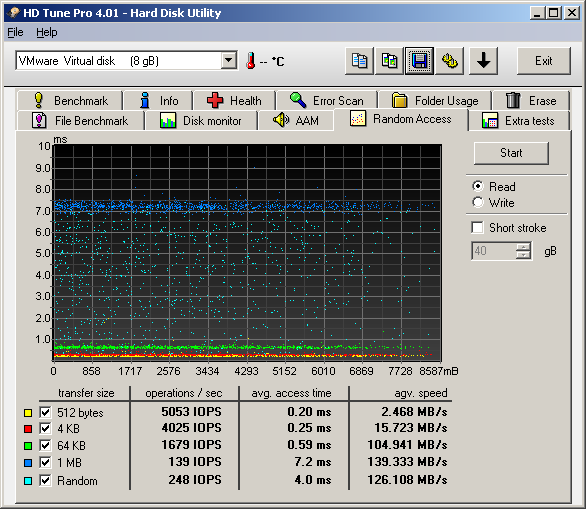The width and height of the screenshot is (586, 509).
Task: Open the File menu
Action: pyautogui.click(x=15, y=33)
